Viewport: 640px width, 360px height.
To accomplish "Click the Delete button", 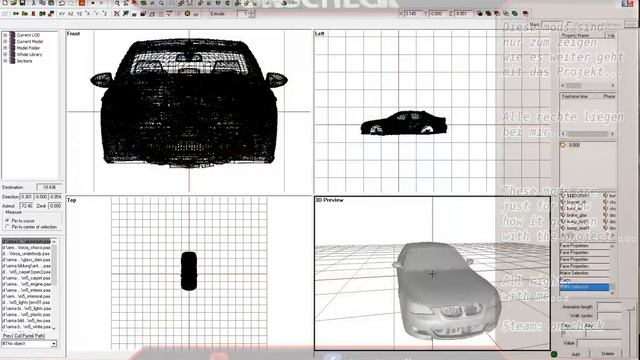I will coord(607,354).
